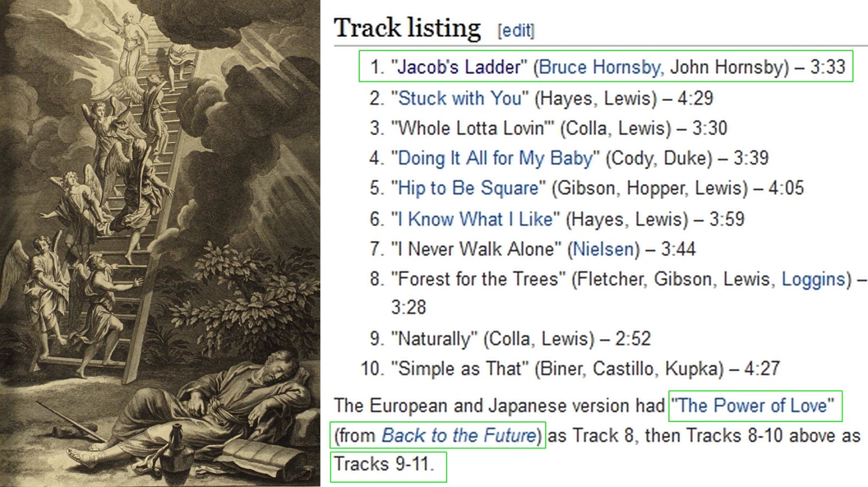Open the "Hip to Be Square" link
This screenshot has width=868, height=487.
click(x=468, y=188)
